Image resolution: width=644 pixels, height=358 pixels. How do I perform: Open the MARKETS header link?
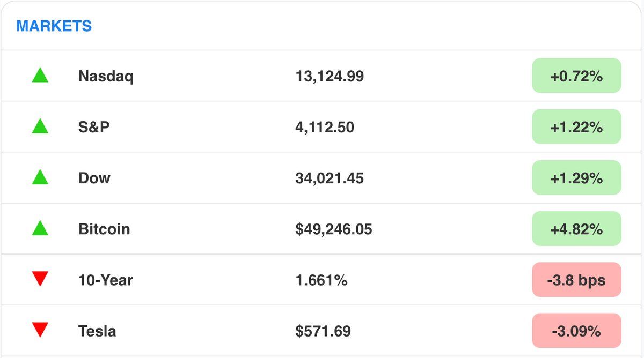(54, 26)
